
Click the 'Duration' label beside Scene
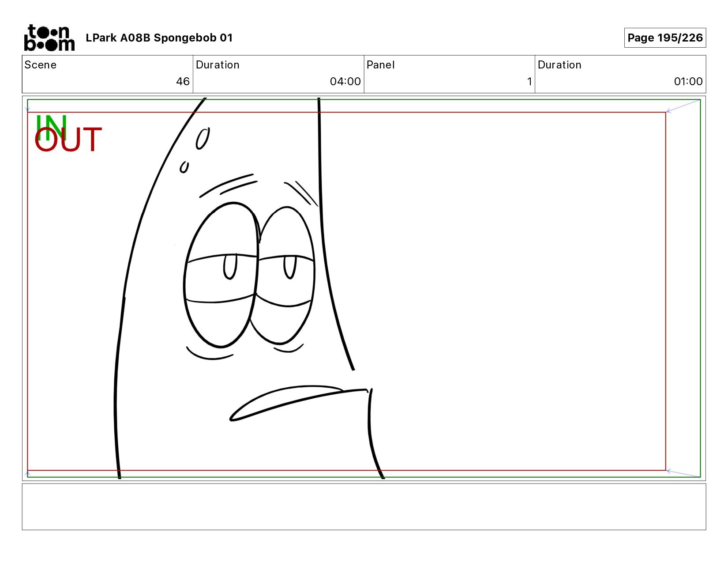[218, 65]
